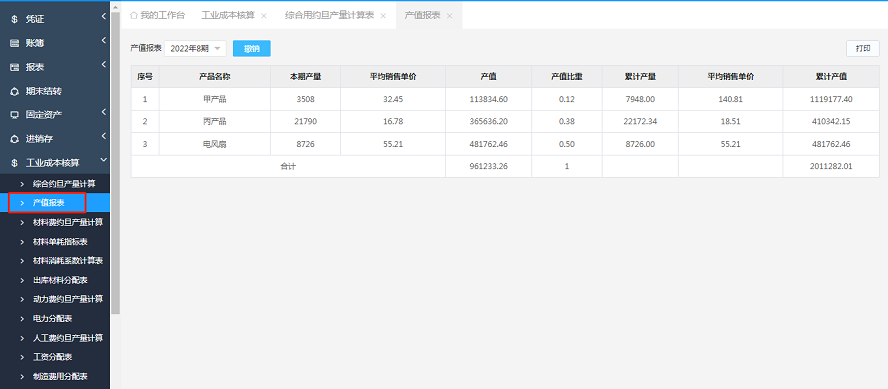Viewport: 888px width, 389px height.
Task: Switch to the 我的工作台 tab
Action: click(157, 15)
